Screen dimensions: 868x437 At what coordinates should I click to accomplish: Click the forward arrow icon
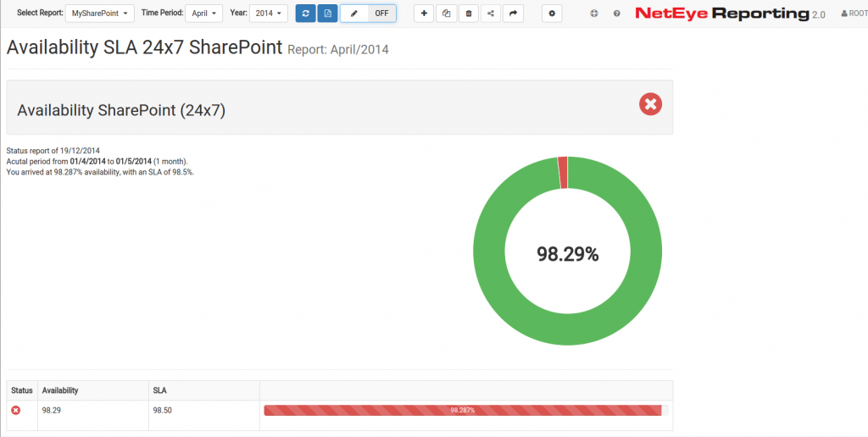513,14
